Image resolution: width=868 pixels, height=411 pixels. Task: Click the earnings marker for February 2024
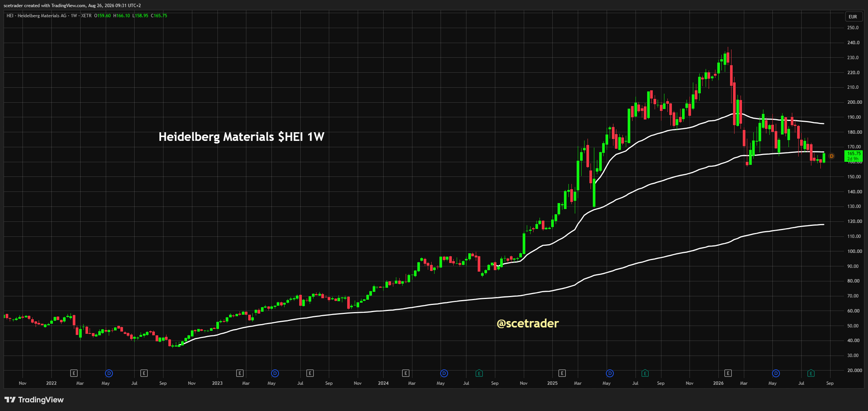click(x=406, y=373)
